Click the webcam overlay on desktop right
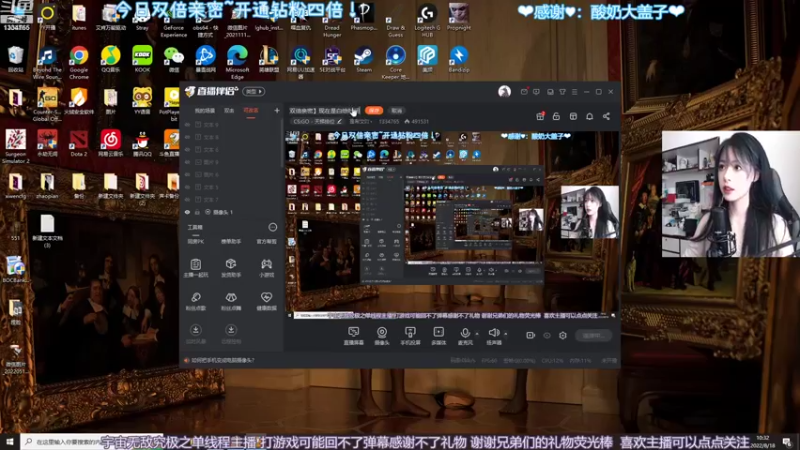The image size is (800, 450). [x=731, y=194]
